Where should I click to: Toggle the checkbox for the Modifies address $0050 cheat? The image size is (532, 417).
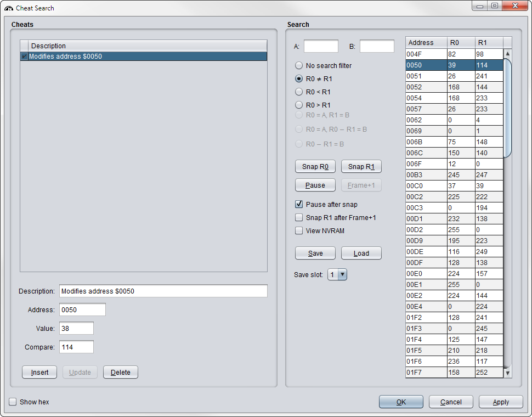tap(24, 57)
